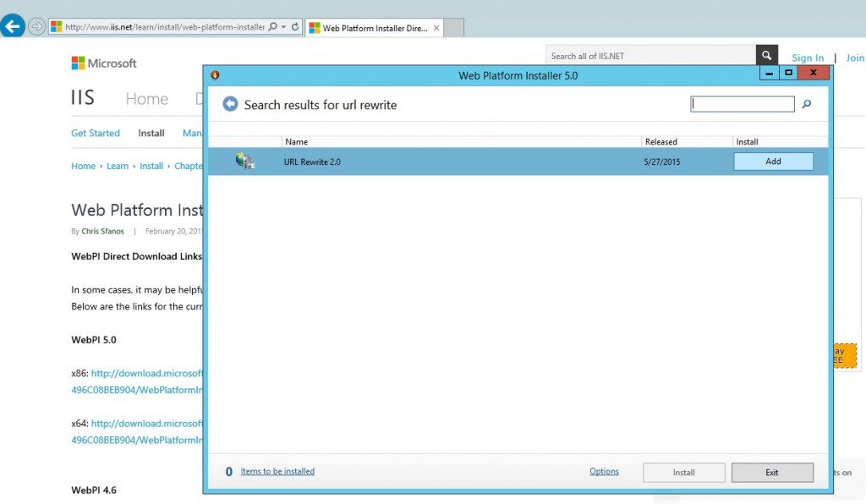Click the URL Rewrite 2.0 product icon

click(244, 162)
